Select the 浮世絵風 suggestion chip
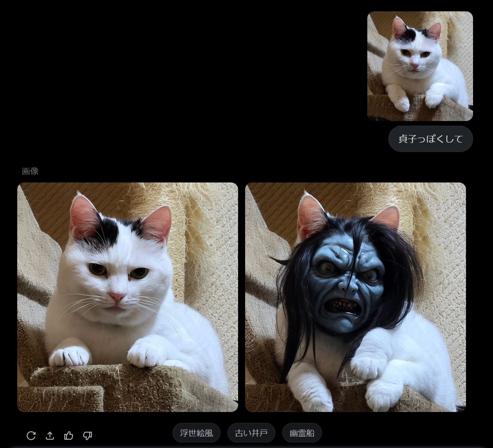 (197, 433)
